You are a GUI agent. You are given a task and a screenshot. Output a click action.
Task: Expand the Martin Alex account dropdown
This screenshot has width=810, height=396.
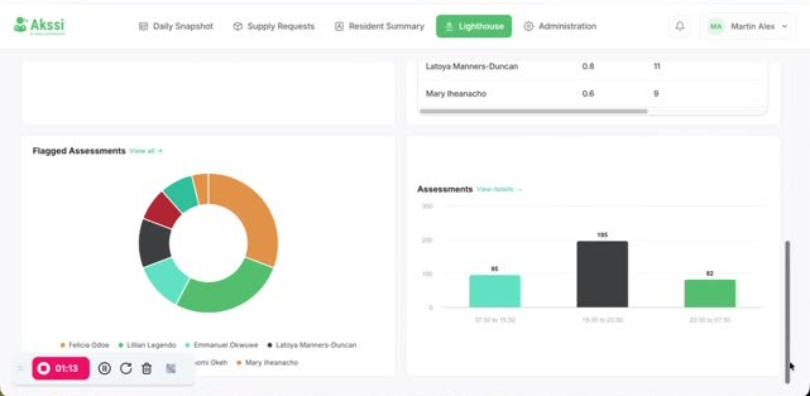(785, 26)
